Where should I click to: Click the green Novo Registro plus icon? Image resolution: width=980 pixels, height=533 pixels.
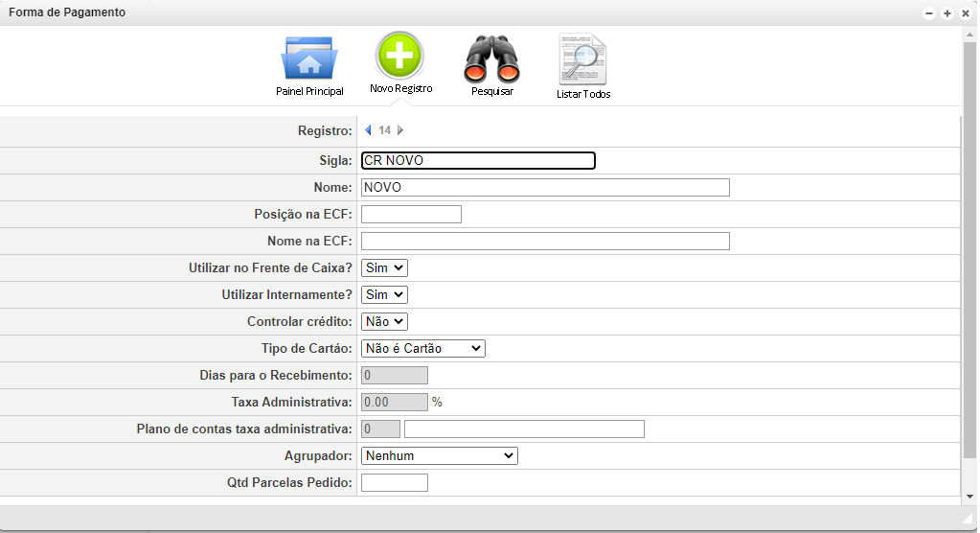tap(400, 56)
